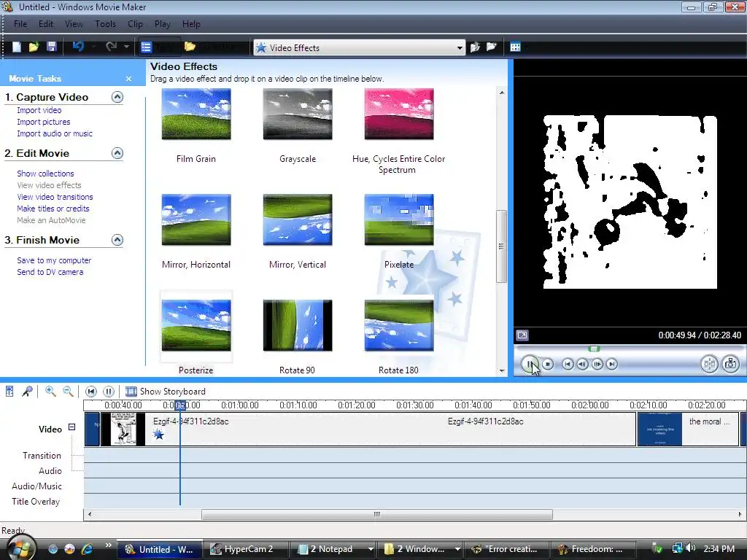Click Make titles or credits link
This screenshot has width=747, height=560.
[53, 209]
